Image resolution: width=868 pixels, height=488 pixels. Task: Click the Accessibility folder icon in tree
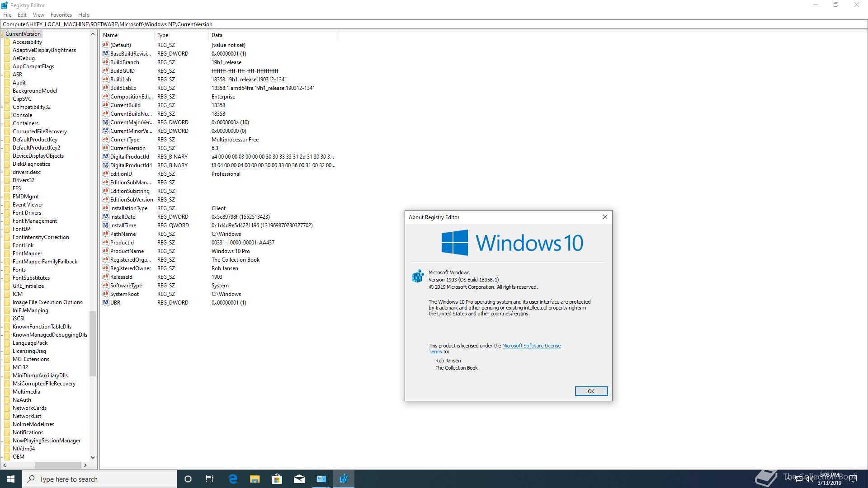(x=7, y=42)
